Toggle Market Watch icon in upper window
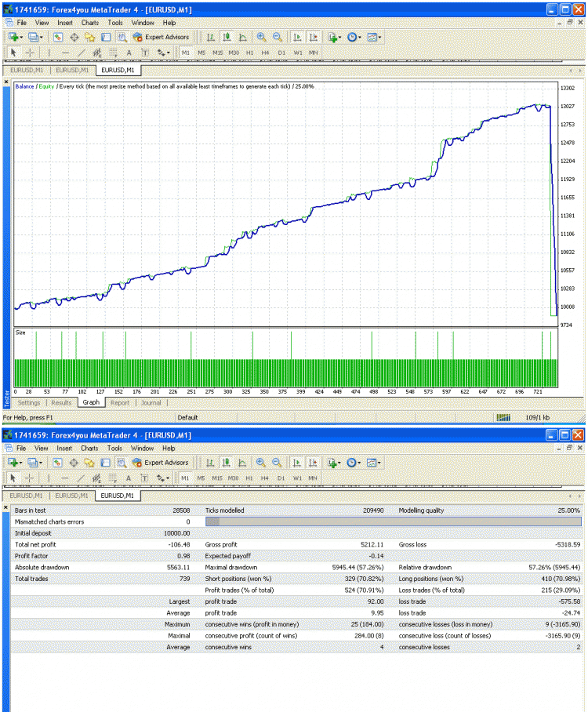The image size is (588, 712). click(x=58, y=37)
